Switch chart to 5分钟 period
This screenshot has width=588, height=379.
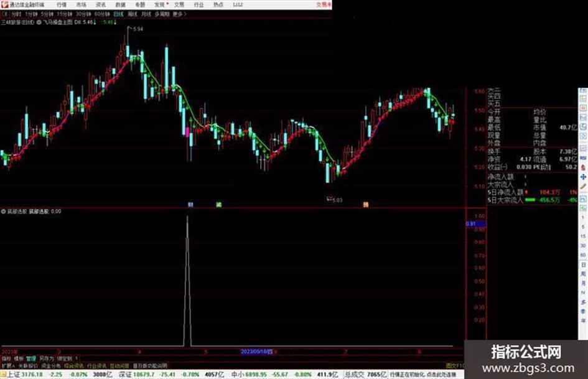[47, 14]
